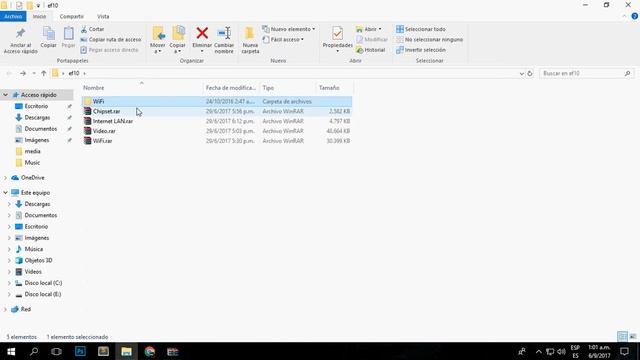This screenshot has width=640, height=360.
Task: Open taskbar search
Action: 34,351
